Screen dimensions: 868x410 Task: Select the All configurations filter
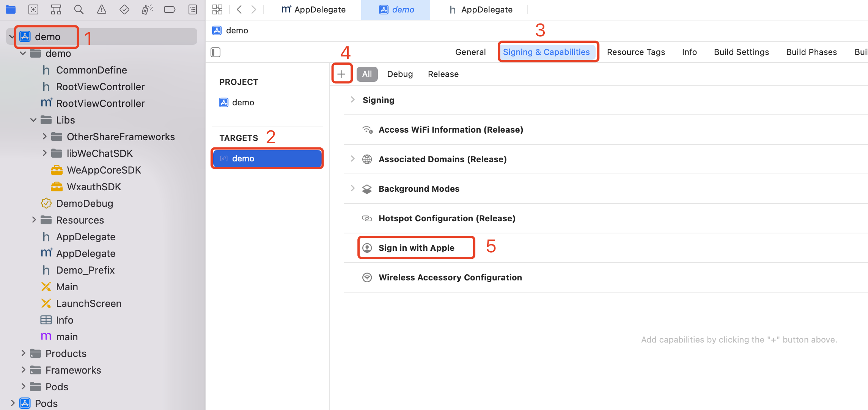367,74
